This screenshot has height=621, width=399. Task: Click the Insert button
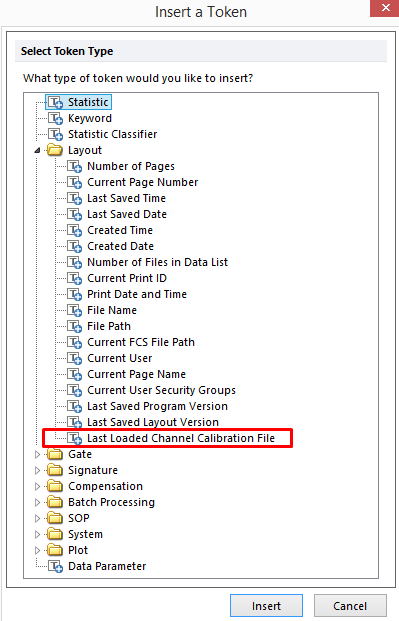(266, 606)
